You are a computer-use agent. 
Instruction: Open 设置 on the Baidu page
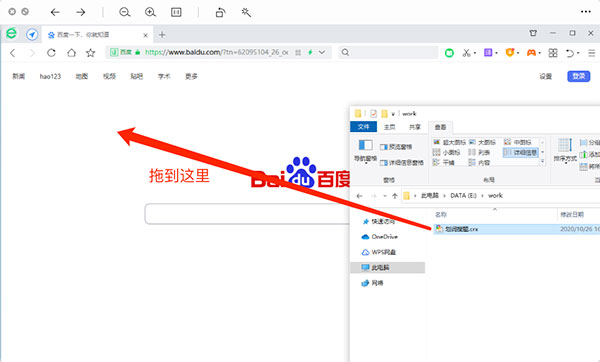[x=546, y=76]
